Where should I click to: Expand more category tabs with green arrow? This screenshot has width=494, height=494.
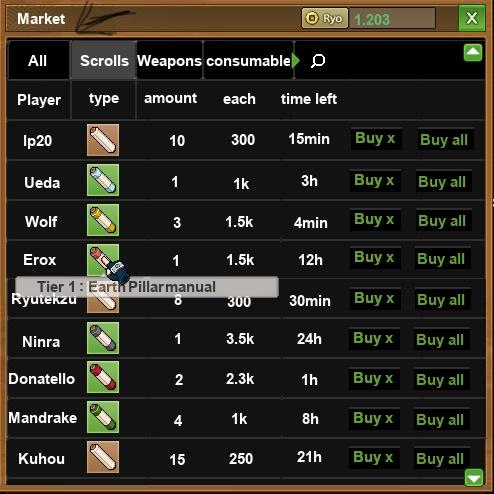click(x=295, y=61)
